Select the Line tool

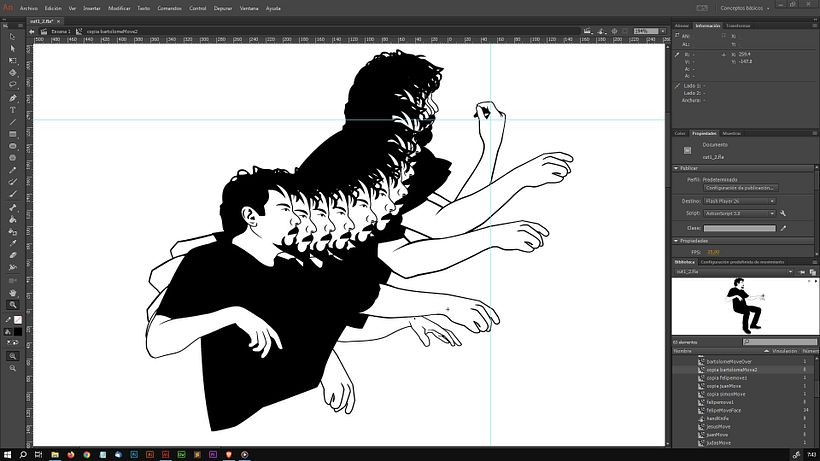click(x=13, y=122)
